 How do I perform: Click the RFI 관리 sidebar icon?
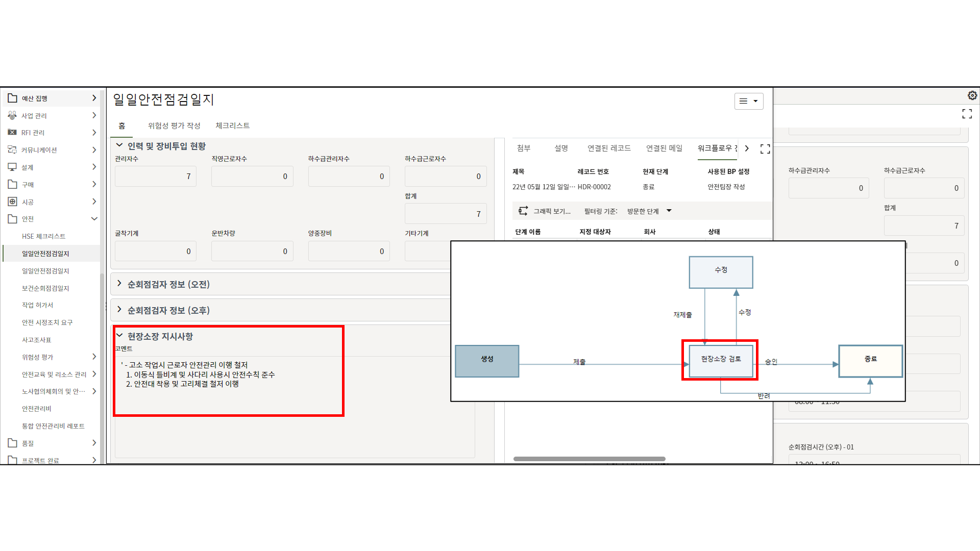13,132
